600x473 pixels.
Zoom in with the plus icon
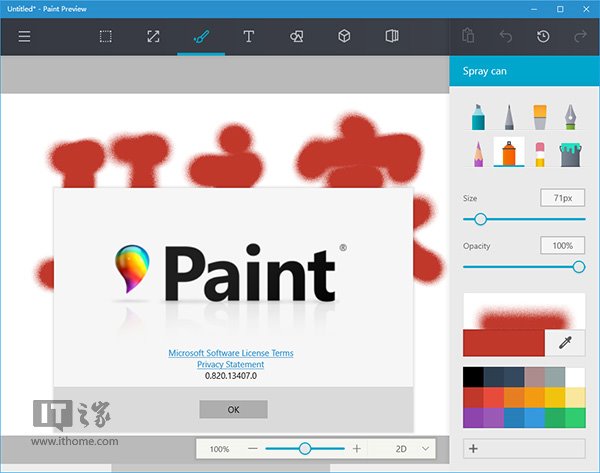point(357,449)
